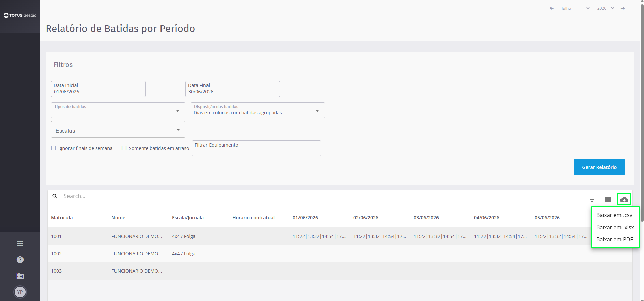
Task: Click the Filtrar Equipamento input field
Action: [x=257, y=148]
